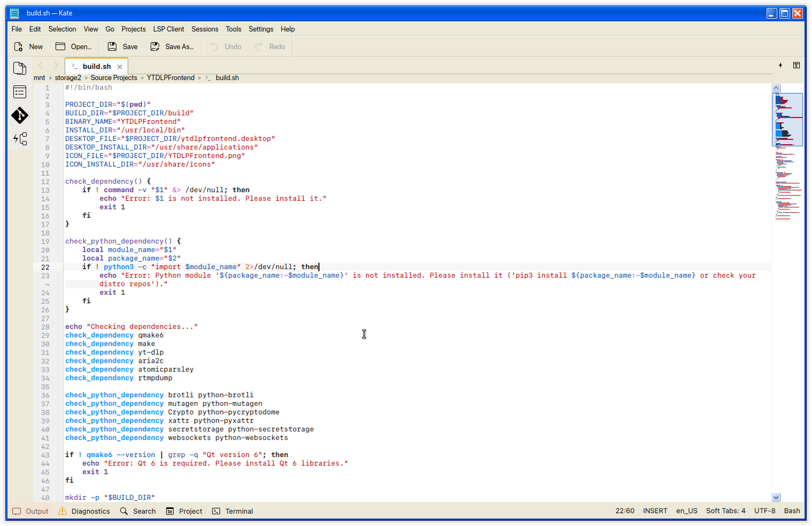Click the #!/bin/bash shebang line

[x=89, y=88]
